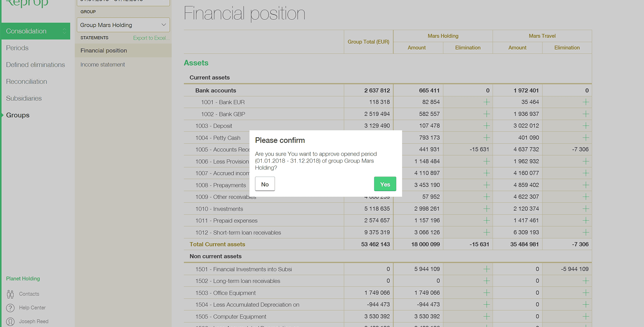Image resolution: width=644 pixels, height=327 pixels.
Task: Click the Planet Holding company name
Action: [23, 278]
